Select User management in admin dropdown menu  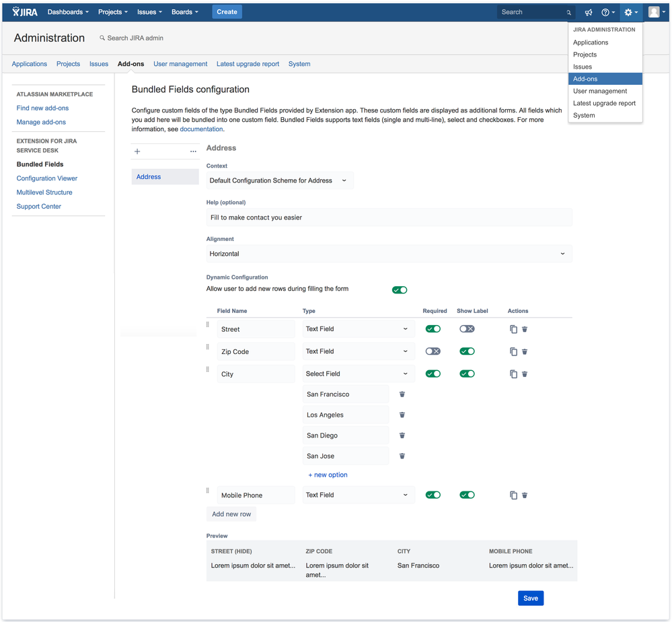[x=600, y=91]
